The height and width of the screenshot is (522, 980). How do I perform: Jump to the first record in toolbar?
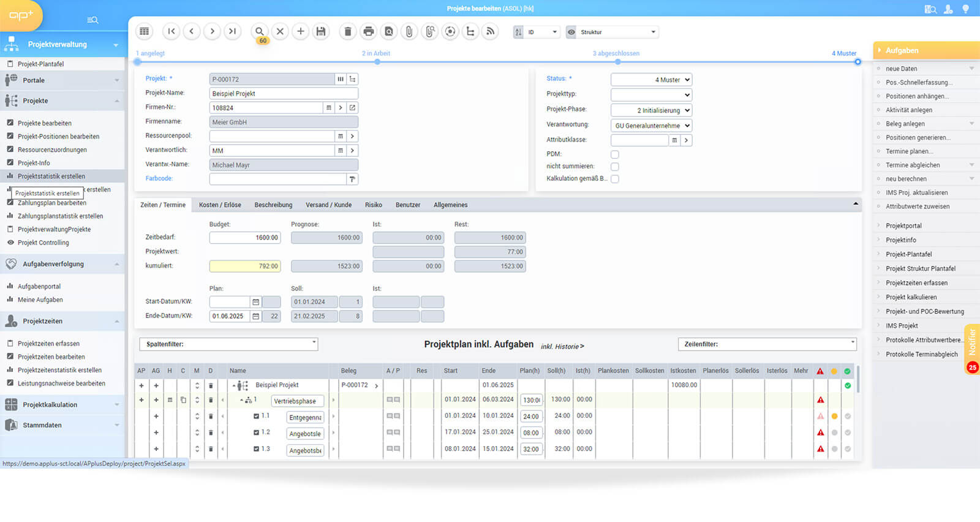click(x=171, y=31)
